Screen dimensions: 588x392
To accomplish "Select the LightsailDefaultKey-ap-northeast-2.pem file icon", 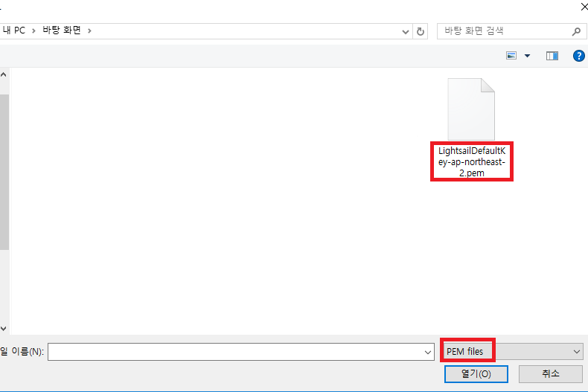I will pos(471,109).
